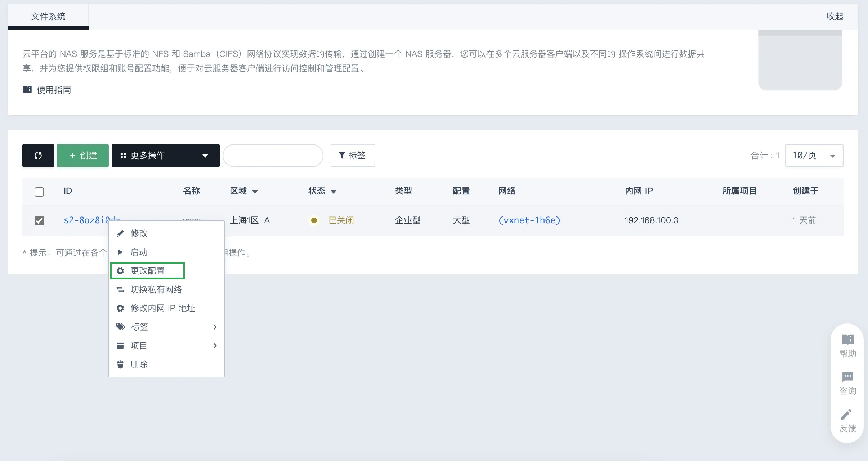Click the 标签 filter button
868x461 pixels.
click(353, 156)
